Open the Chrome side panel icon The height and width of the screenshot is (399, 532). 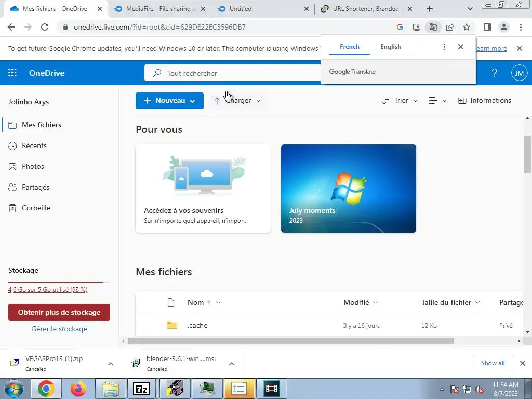[487, 27]
